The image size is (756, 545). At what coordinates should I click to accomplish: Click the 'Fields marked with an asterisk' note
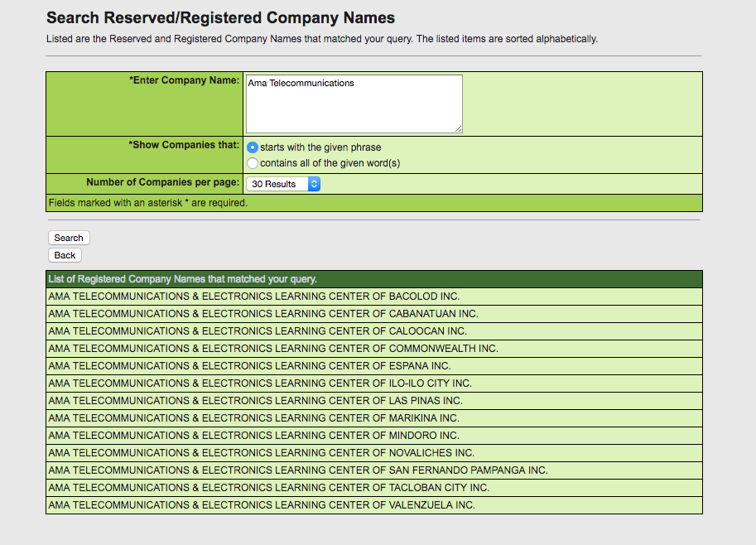coord(148,203)
